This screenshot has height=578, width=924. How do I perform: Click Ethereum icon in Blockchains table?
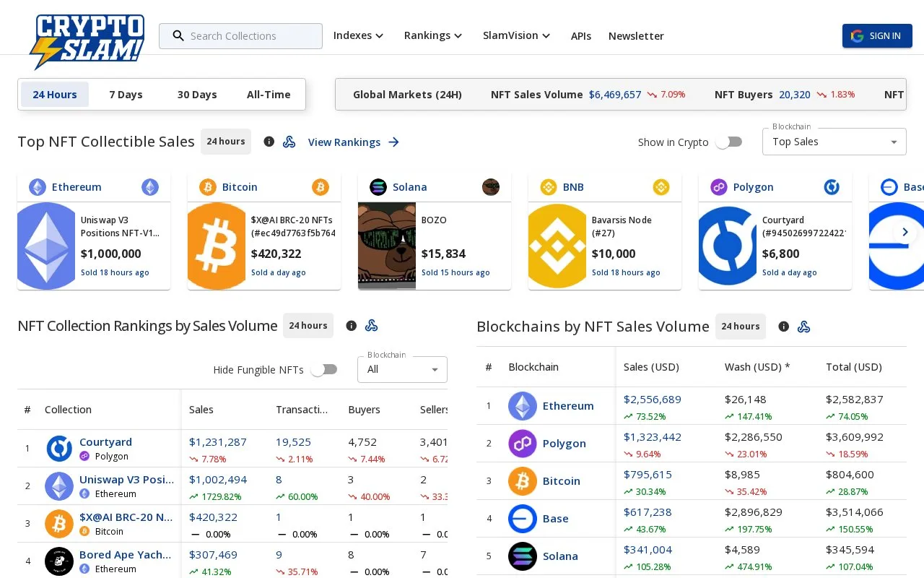[x=523, y=406]
